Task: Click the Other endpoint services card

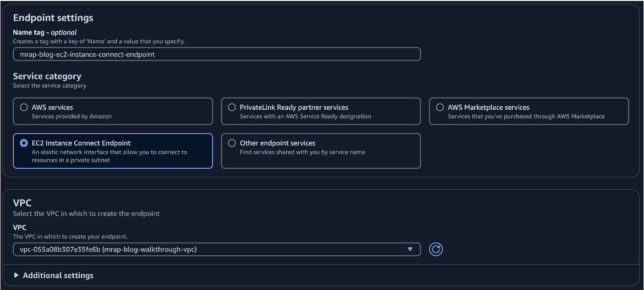Action: pyautogui.click(x=321, y=151)
